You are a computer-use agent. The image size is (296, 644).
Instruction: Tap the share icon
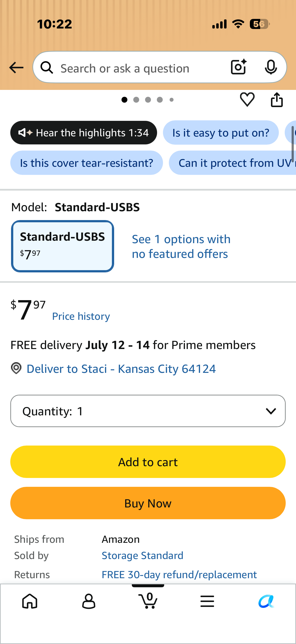(277, 100)
